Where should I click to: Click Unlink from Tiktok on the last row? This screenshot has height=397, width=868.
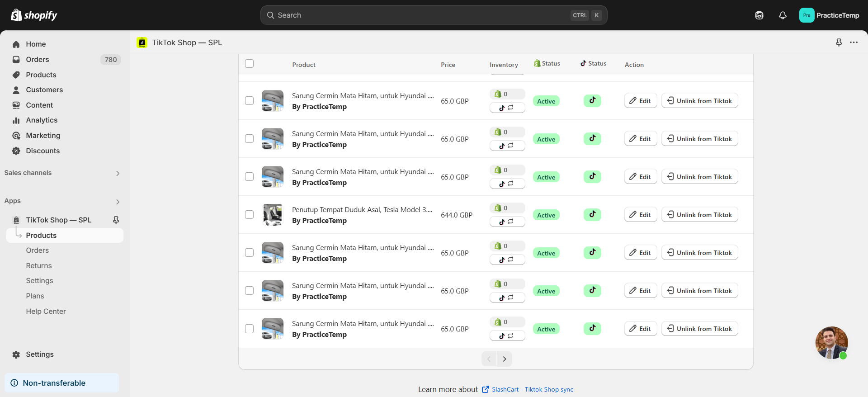pos(700,329)
